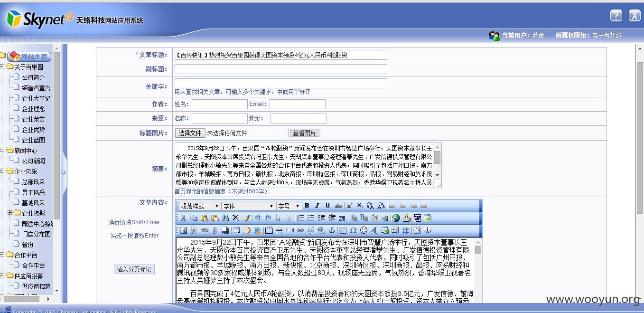Open 门店分布图 tree item
The height and width of the screenshot is (313, 644).
click(x=36, y=234)
